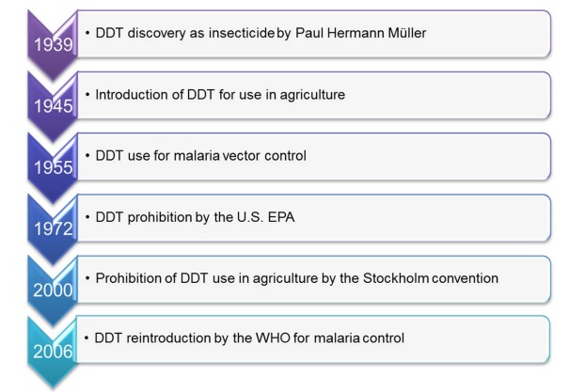This screenshot has height=392, width=569.
Task: Click the words U.S. EPA
Action: [x=265, y=217]
